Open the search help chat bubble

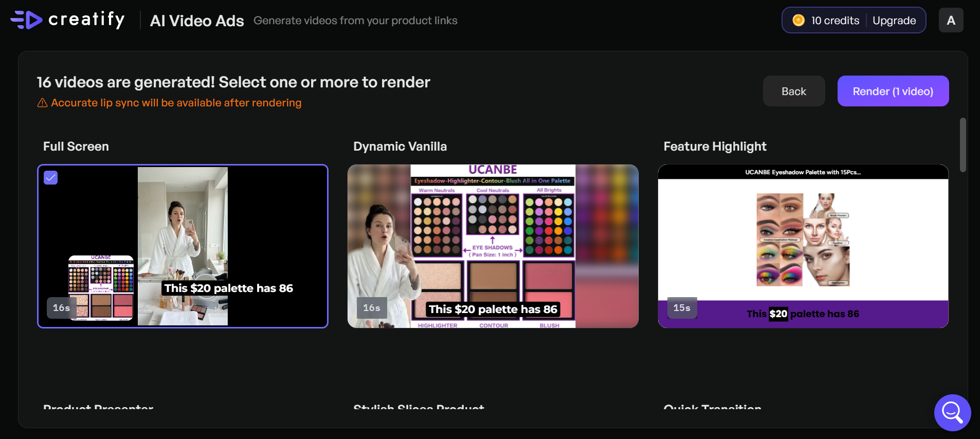pos(952,412)
